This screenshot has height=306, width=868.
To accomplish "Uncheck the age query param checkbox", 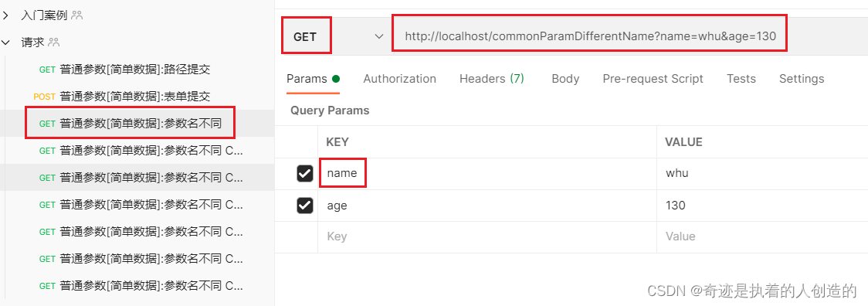I will pos(304,206).
